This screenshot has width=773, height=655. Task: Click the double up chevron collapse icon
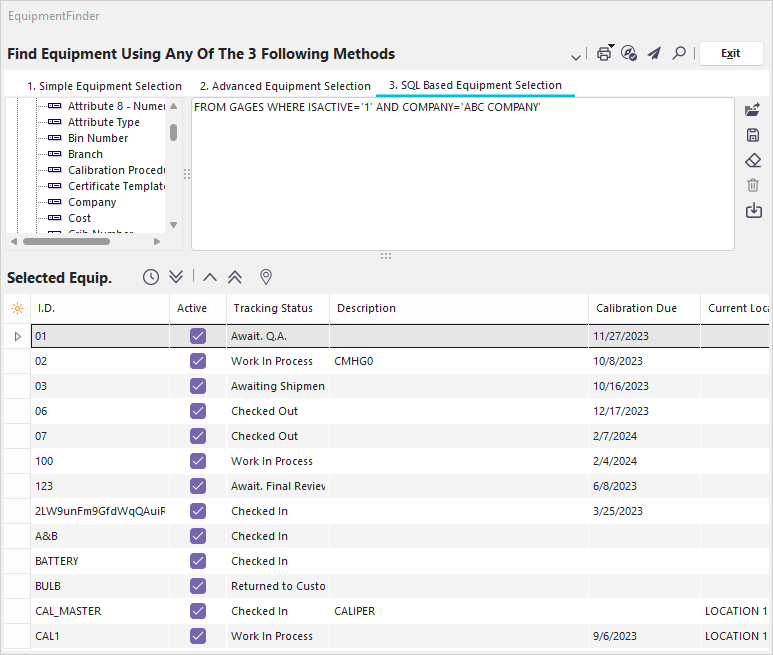[236, 277]
